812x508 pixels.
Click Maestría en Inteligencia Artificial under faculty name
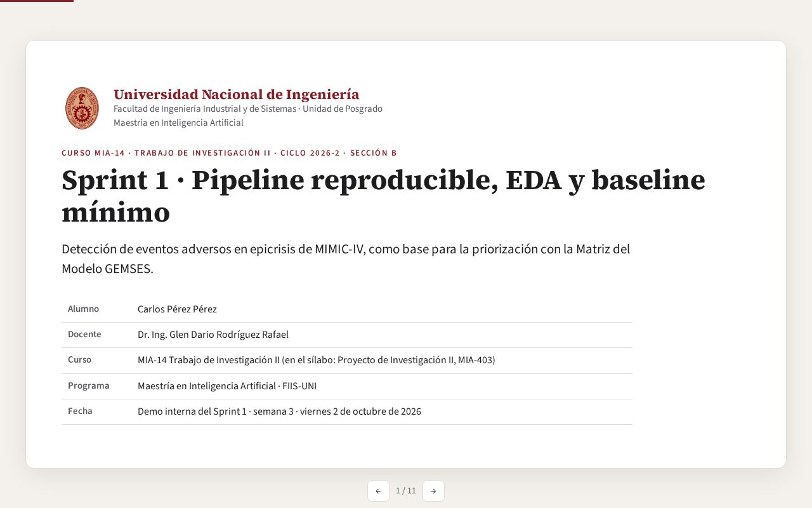tap(178, 123)
